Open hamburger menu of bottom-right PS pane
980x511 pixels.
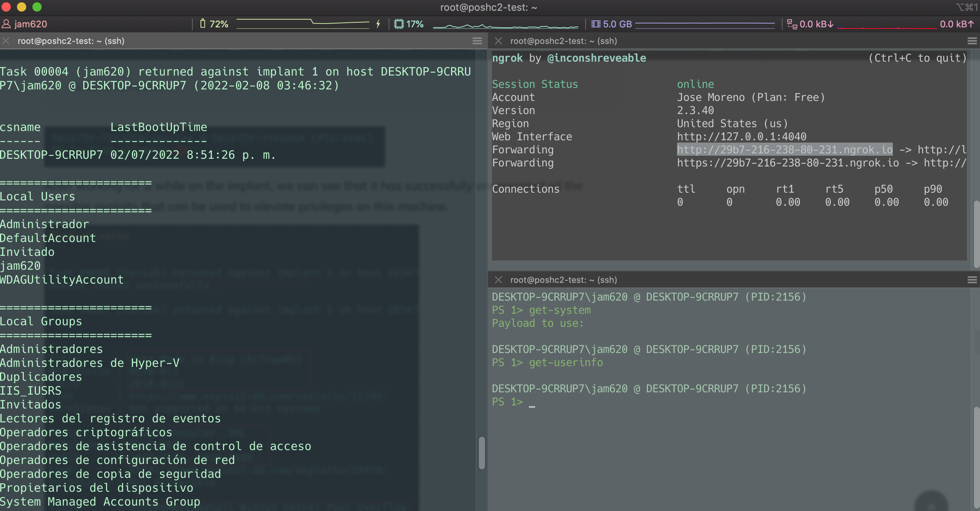pos(972,280)
